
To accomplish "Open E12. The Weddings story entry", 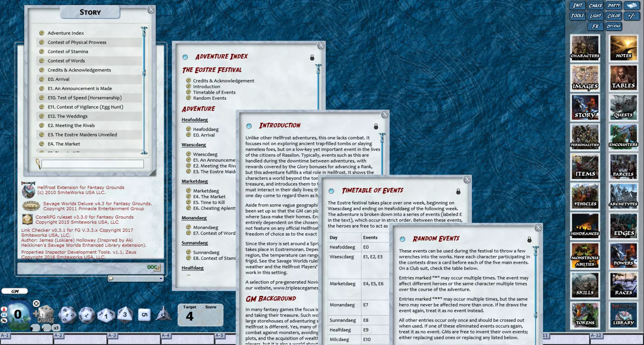I will coord(89,116).
